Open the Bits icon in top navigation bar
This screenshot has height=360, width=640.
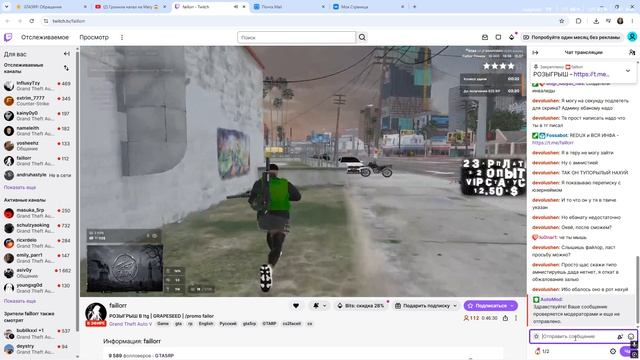coord(512,37)
